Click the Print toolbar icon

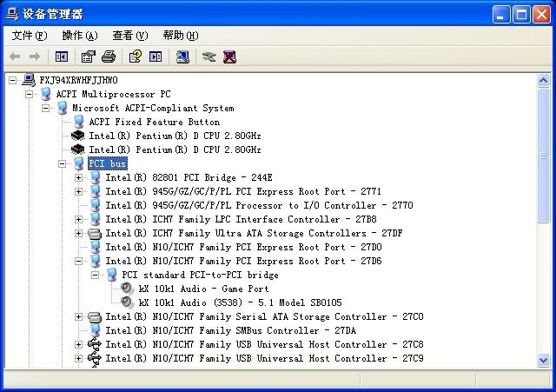tap(109, 56)
